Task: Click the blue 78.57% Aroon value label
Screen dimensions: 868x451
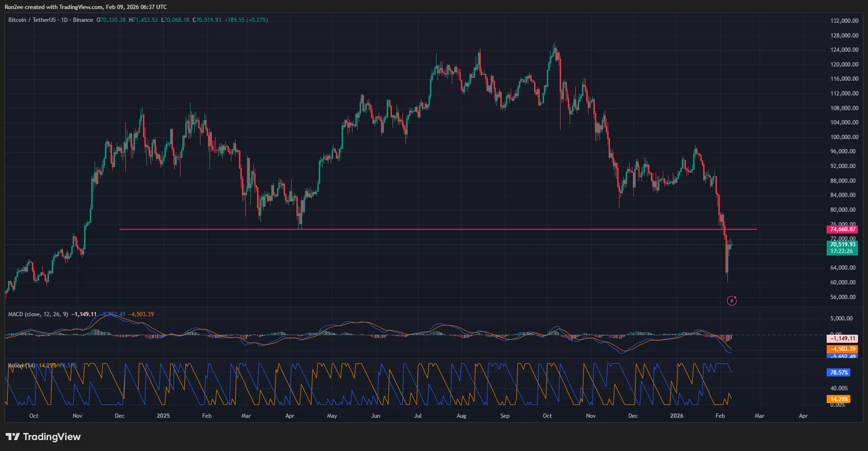Action: coord(838,373)
